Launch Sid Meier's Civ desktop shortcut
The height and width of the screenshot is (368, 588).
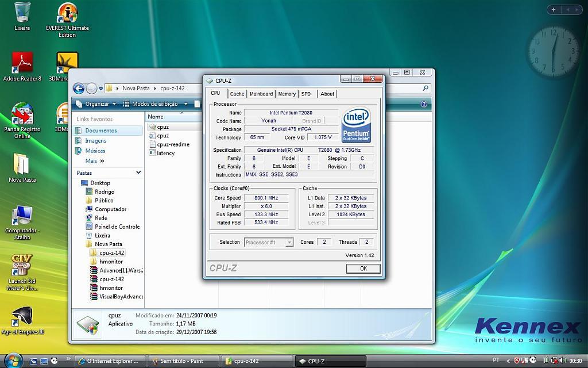pos(22,272)
